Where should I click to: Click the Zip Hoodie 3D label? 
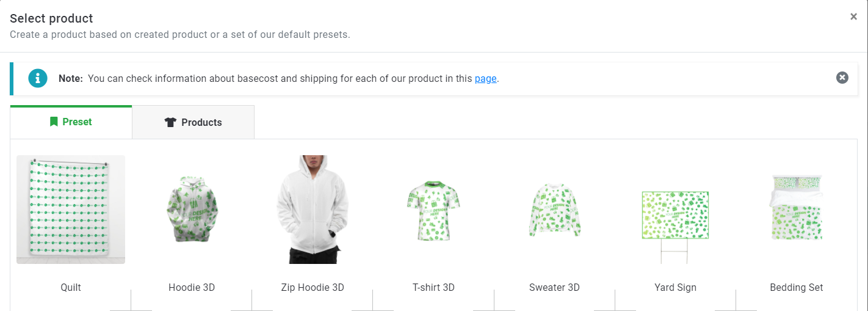pos(313,287)
